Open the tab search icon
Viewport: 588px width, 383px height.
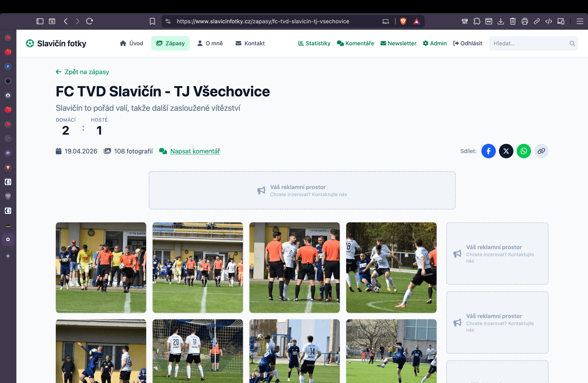click(52, 21)
